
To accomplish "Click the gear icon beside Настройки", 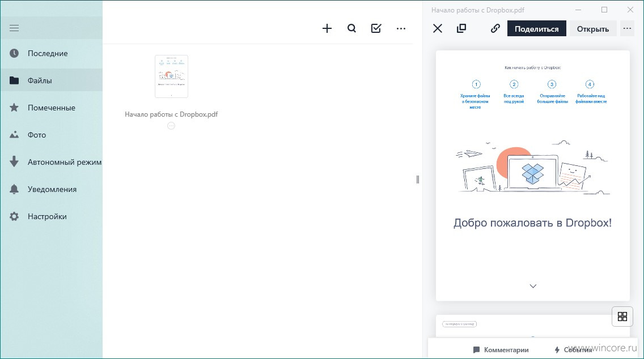I will coord(14,216).
